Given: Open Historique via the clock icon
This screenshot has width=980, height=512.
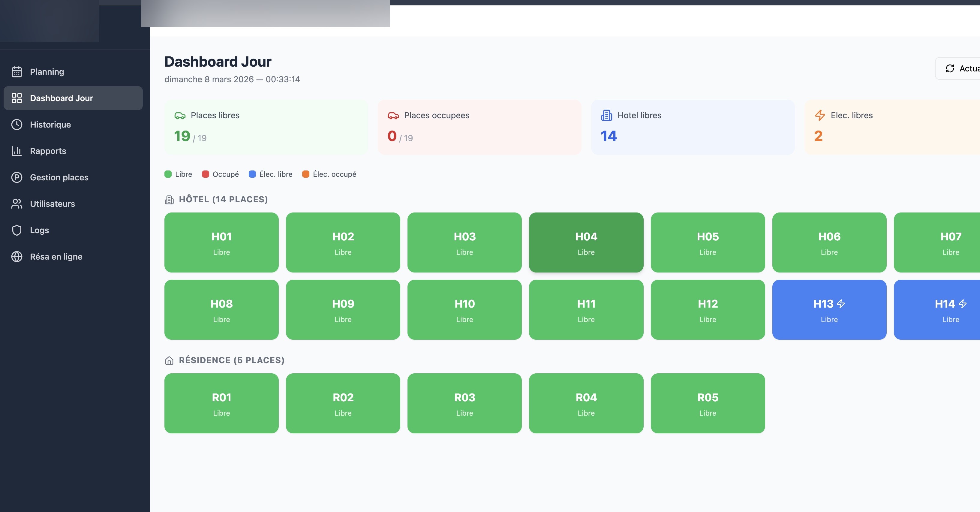Looking at the screenshot, I should (x=17, y=124).
